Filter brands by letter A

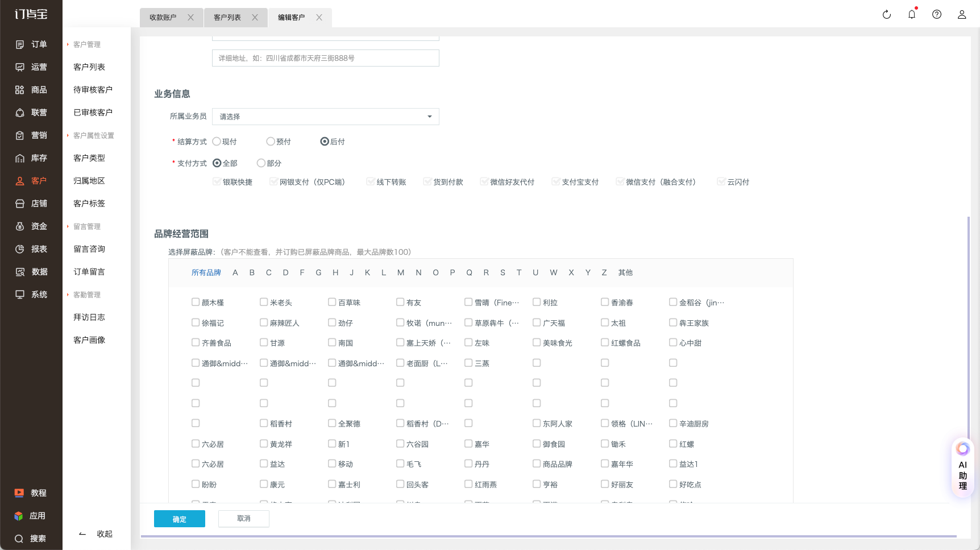(x=235, y=273)
